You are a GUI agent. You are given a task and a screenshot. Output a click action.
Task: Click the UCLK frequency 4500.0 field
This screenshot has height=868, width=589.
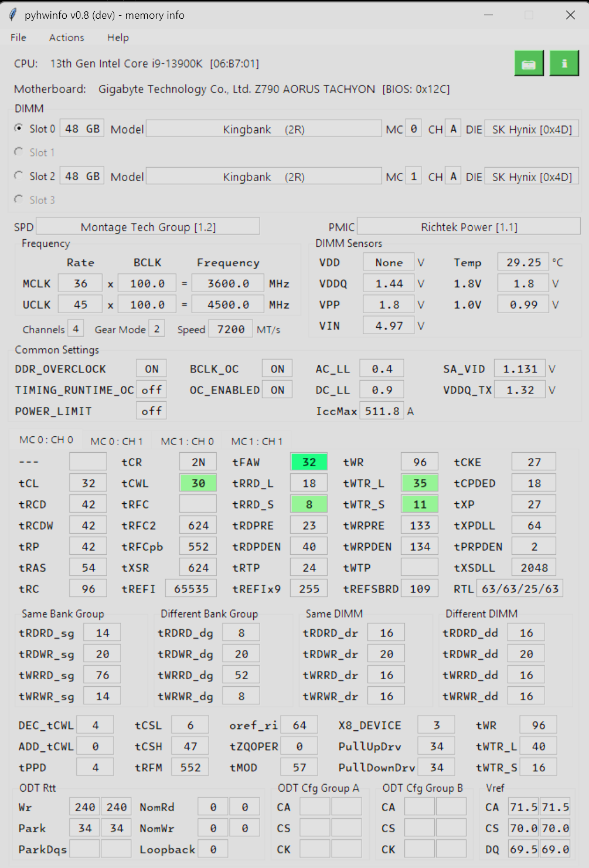(228, 304)
